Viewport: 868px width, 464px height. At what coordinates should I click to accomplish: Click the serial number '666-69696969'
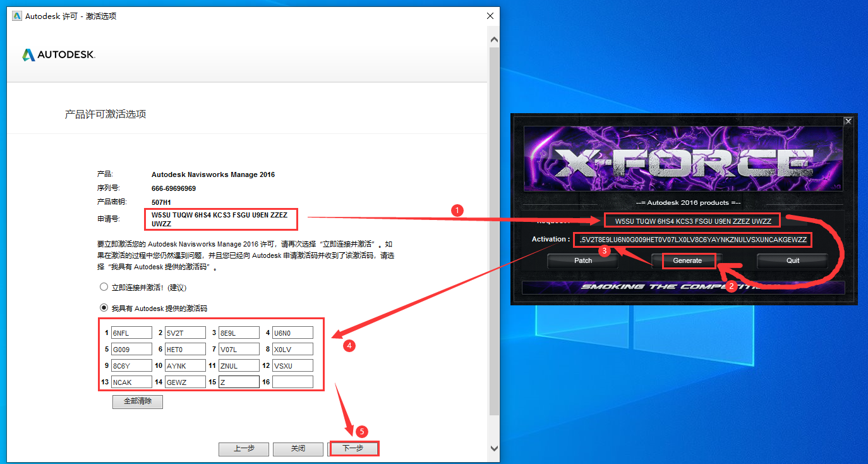click(174, 188)
